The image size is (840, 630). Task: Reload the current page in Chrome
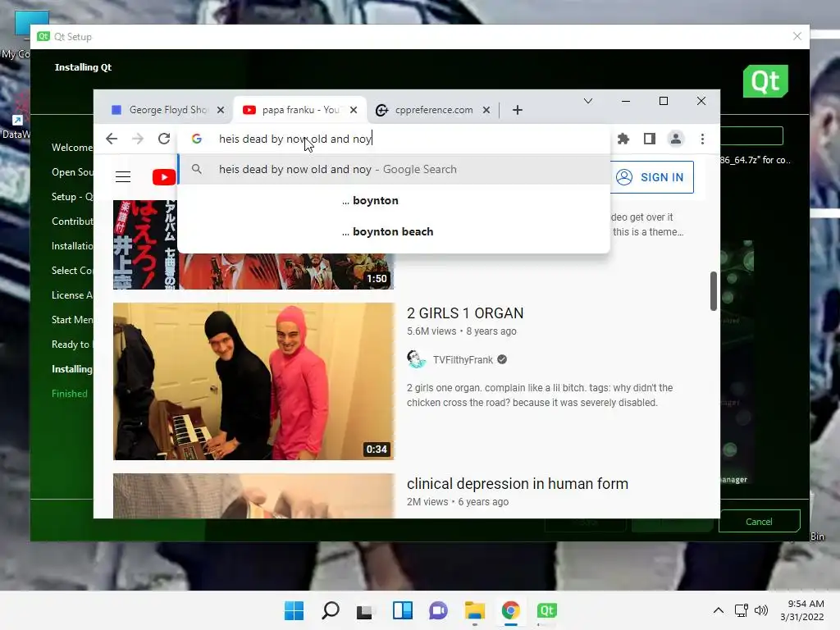click(164, 139)
